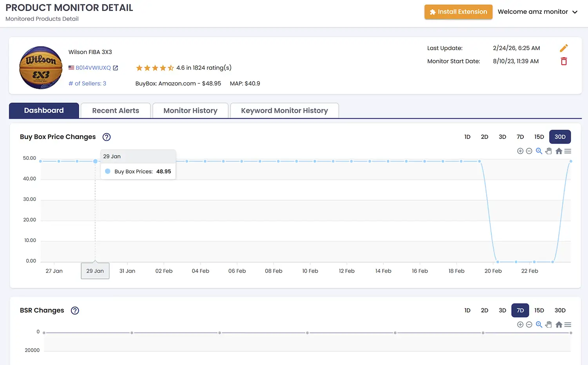Image resolution: width=588 pixels, height=365 pixels.
Task: Open the Keyword Monitor History tab
Action: pos(284,111)
